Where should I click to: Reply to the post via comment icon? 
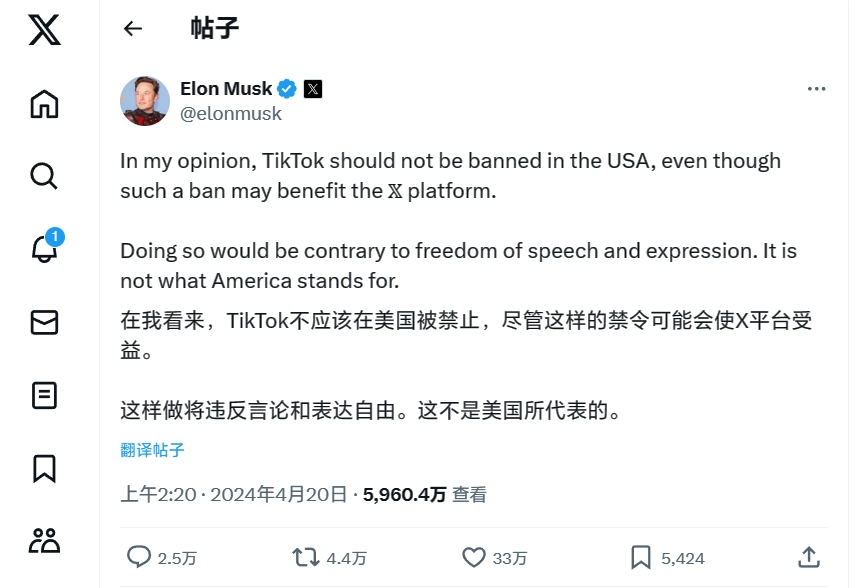coord(139,557)
